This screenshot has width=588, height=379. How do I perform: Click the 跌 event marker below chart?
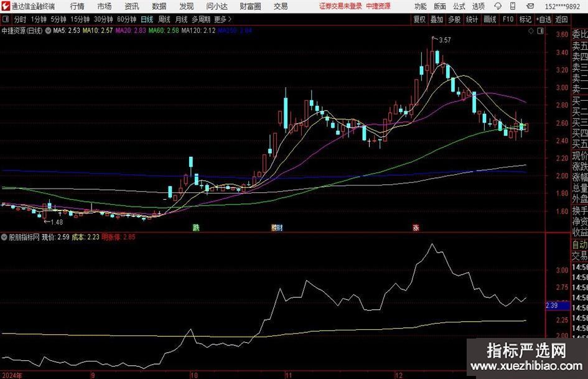(x=196, y=227)
